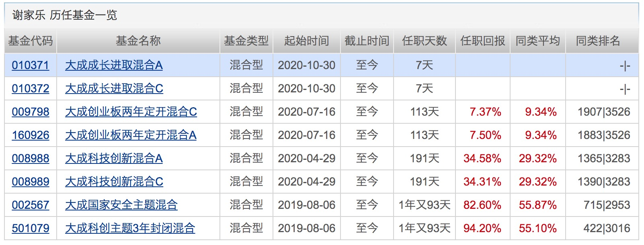
Task: Select the 7.37% return value
Action: click(x=485, y=112)
